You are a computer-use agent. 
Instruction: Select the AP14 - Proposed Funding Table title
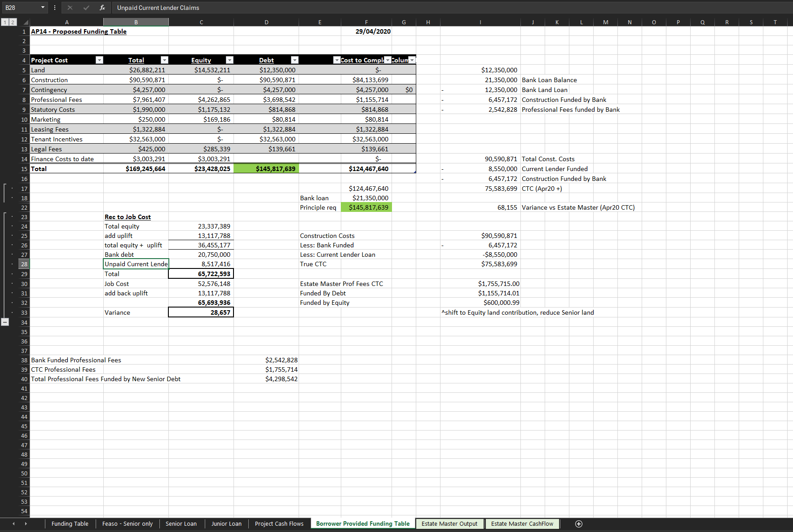pyautogui.click(x=79, y=31)
